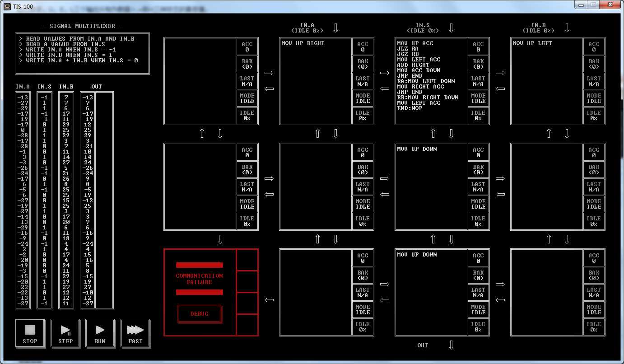Image resolution: width=624 pixels, height=364 pixels.
Task: Click the ADD RIGHT instruction
Action: point(413,65)
